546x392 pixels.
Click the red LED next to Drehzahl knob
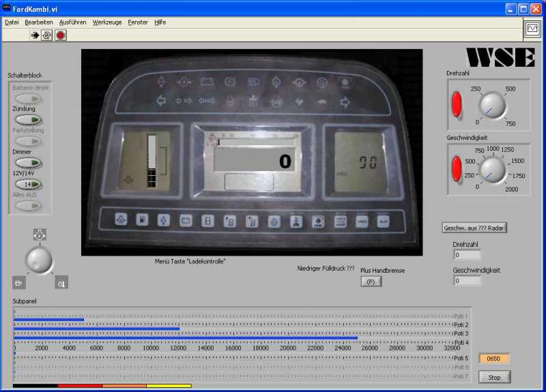coord(457,105)
